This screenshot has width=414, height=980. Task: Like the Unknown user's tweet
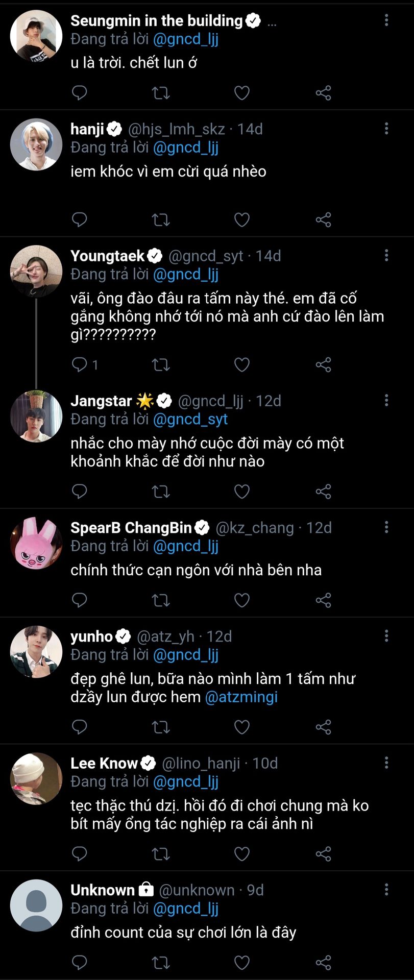coord(242,963)
